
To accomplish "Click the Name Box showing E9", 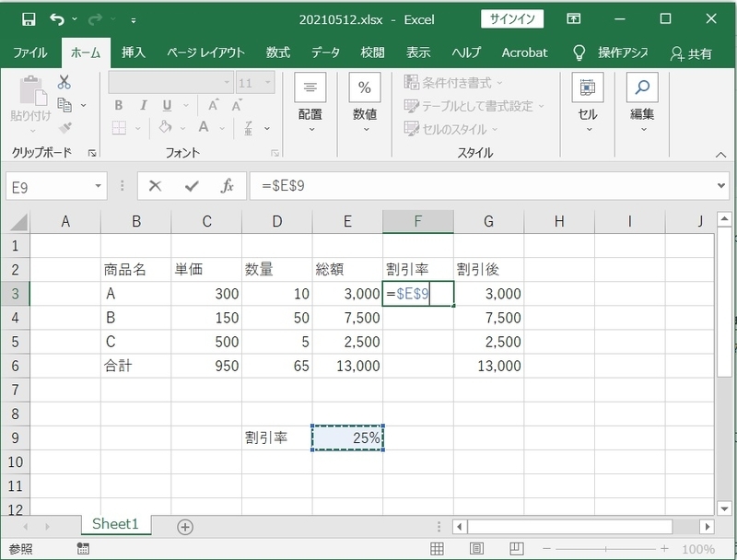I will pyautogui.click(x=51, y=186).
